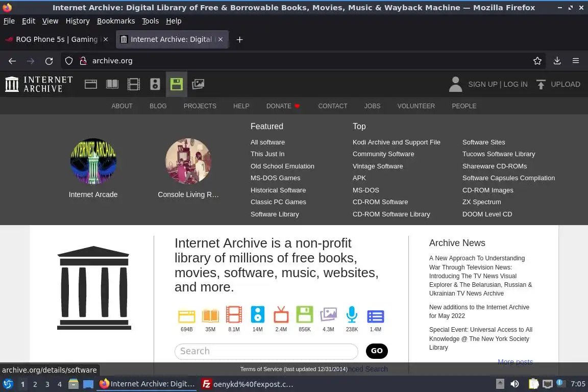Click the Console Living Room thumbnail

pos(188,161)
